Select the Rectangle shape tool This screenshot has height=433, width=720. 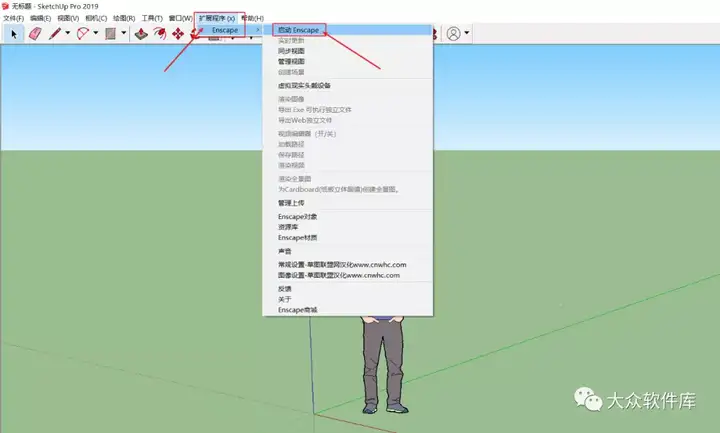(x=110, y=34)
